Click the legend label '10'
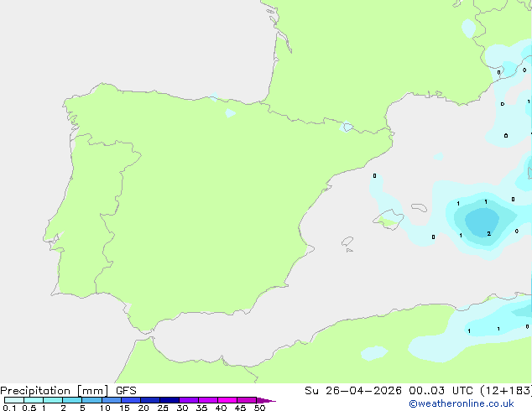This screenshot has width=532, height=411. click(105, 408)
